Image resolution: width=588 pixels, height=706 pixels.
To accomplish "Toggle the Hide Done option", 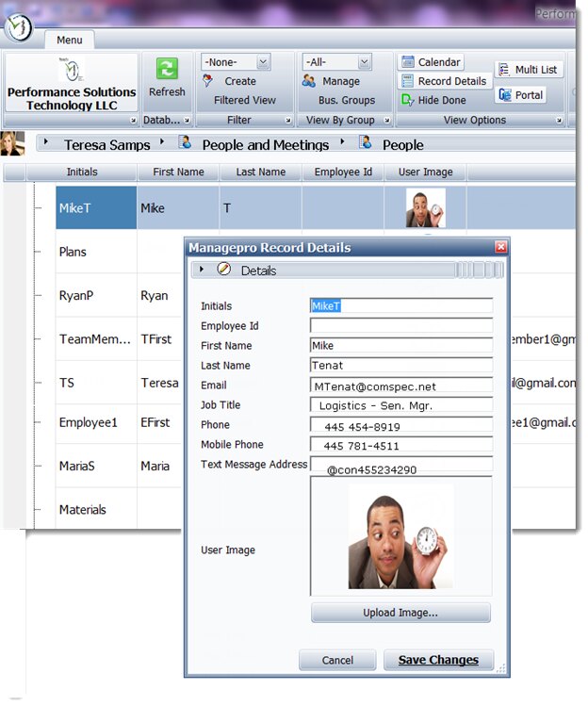I will coord(433,100).
